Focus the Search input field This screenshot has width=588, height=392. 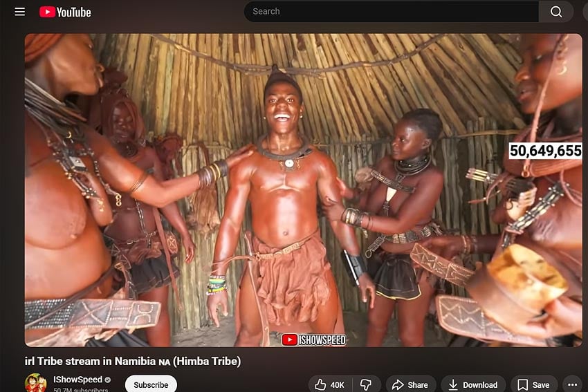tap(391, 11)
